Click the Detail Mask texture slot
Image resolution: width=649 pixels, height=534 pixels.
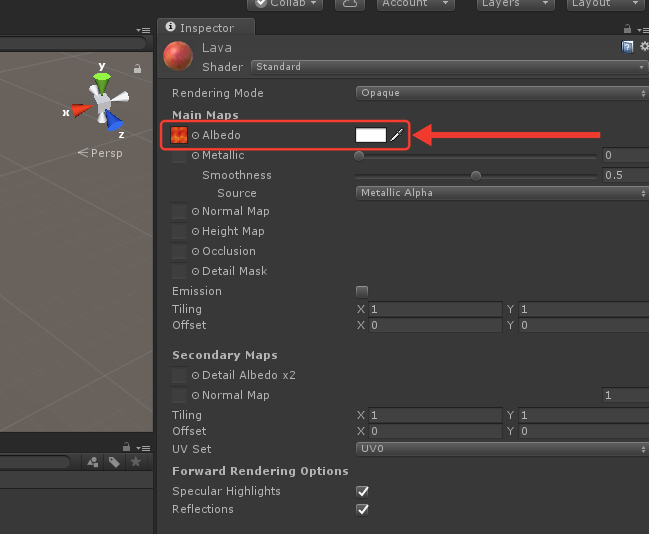point(179,272)
